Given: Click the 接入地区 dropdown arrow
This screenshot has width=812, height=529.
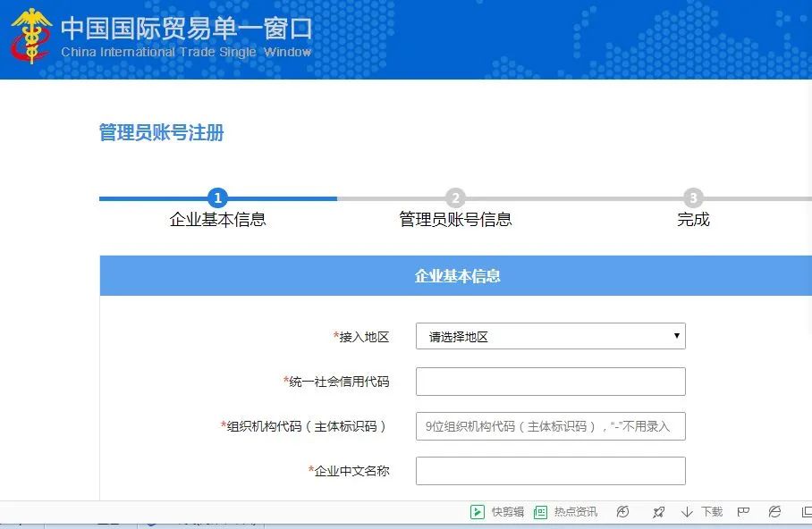Looking at the screenshot, I should coord(676,337).
